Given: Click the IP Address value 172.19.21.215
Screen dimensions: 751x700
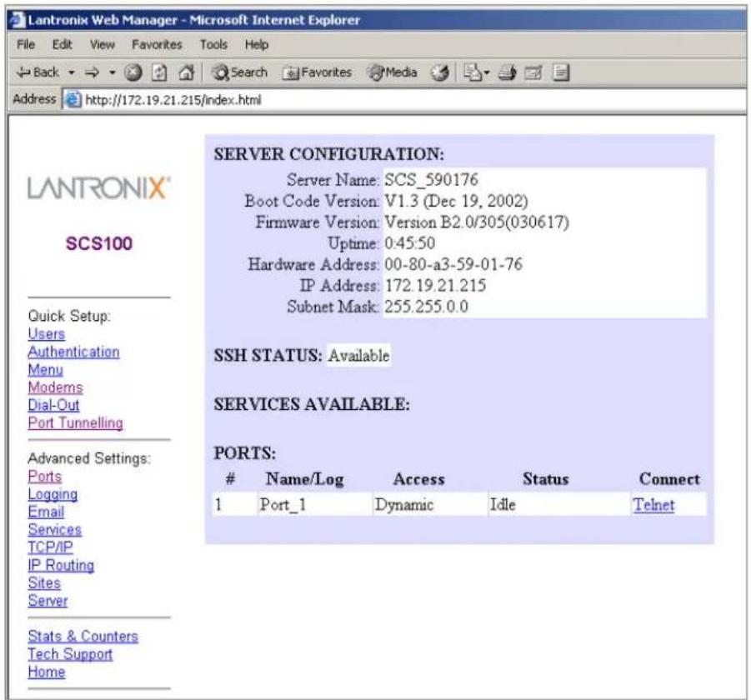Looking at the screenshot, I should (435, 285).
